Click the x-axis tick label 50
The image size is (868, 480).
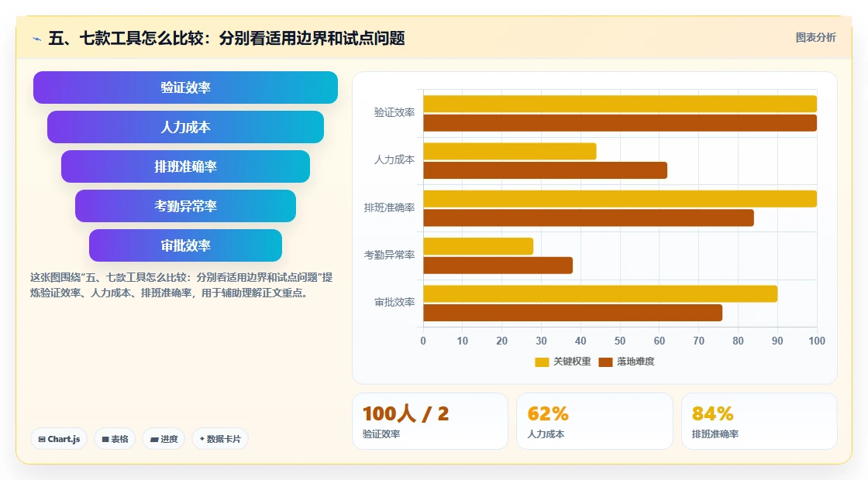coord(620,341)
